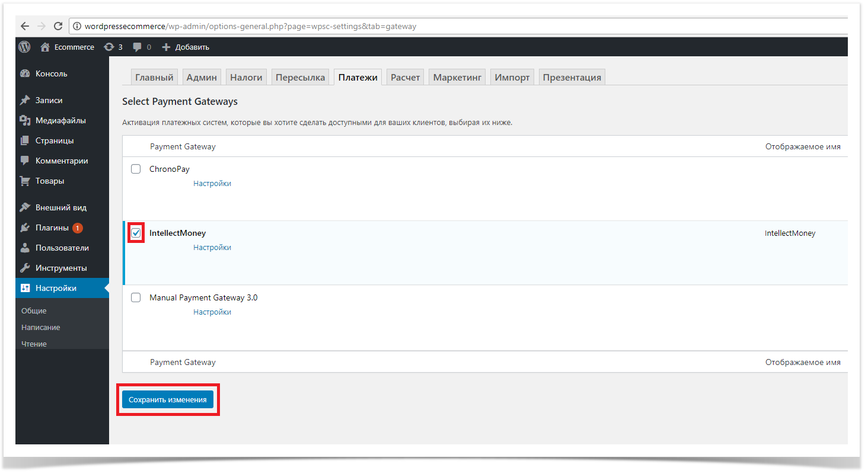Screen dimensions: 868x474
Task: Click the Ecommerce home icon
Action: click(x=45, y=47)
